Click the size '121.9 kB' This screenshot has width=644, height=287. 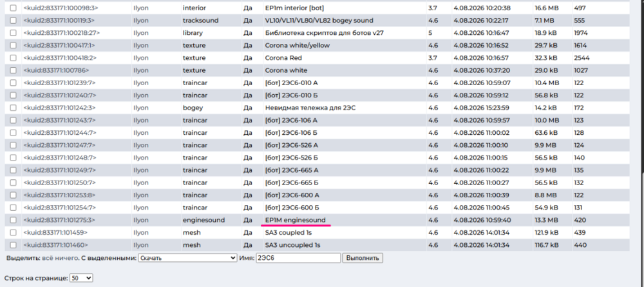tap(546, 232)
